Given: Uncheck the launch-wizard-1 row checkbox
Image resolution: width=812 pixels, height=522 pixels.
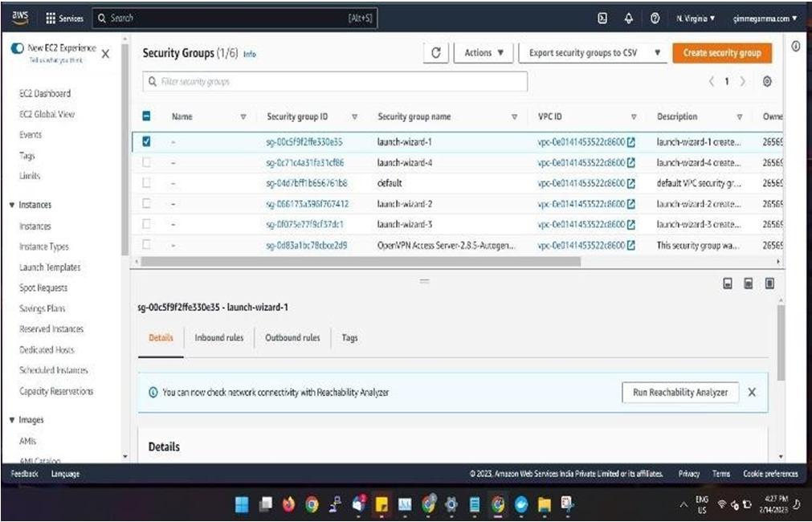Looking at the screenshot, I should [x=146, y=141].
